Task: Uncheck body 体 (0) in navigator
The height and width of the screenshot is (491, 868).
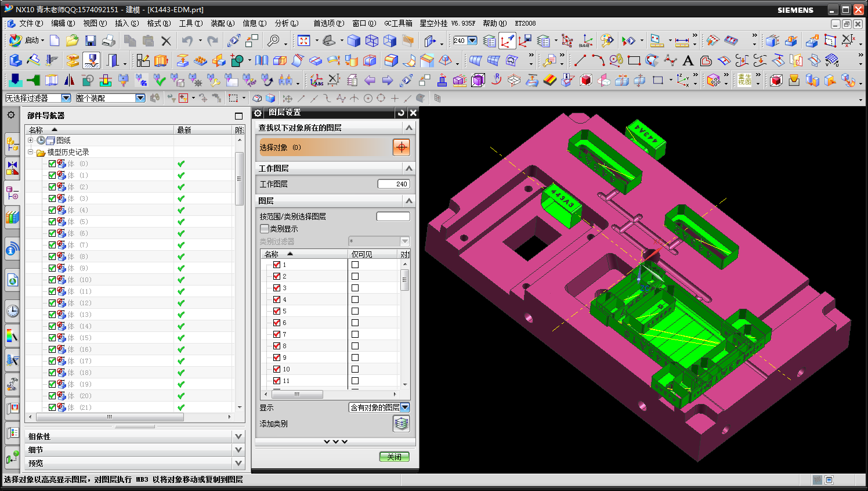Action: 52,164
